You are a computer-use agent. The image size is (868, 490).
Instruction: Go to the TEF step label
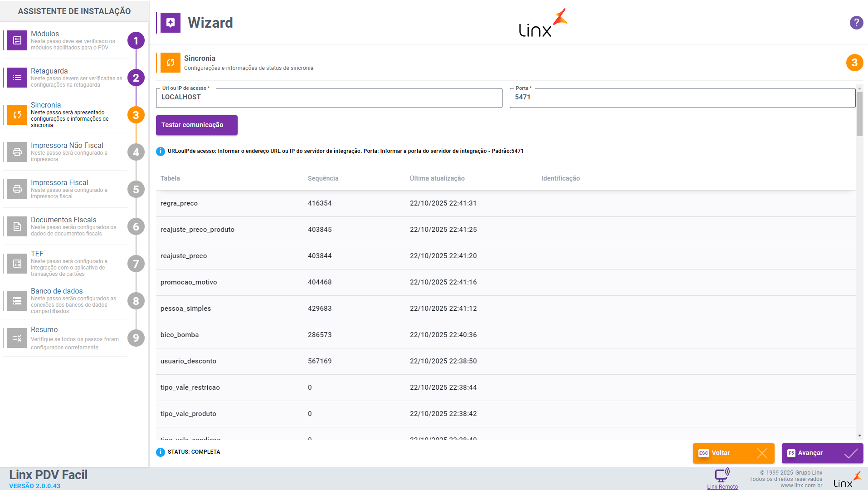click(x=37, y=254)
